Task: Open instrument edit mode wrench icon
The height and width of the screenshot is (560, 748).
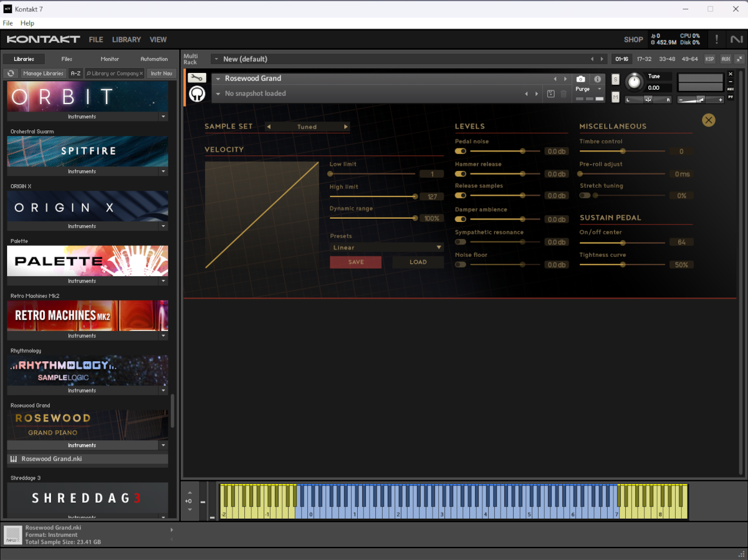Action: 196,78
